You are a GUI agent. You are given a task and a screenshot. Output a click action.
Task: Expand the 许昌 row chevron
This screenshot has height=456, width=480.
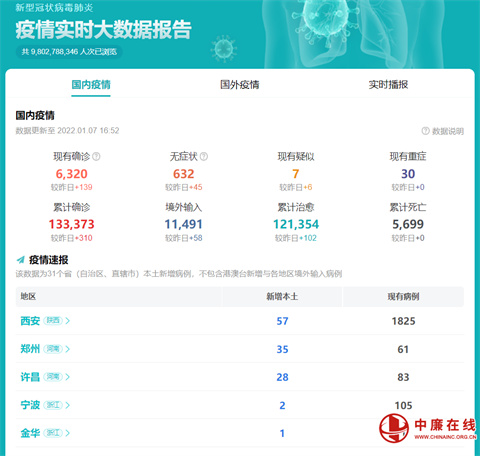(68, 377)
